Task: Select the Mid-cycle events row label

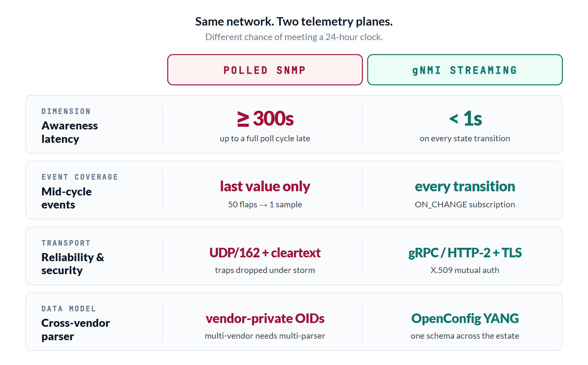Action: pyautogui.click(x=67, y=198)
